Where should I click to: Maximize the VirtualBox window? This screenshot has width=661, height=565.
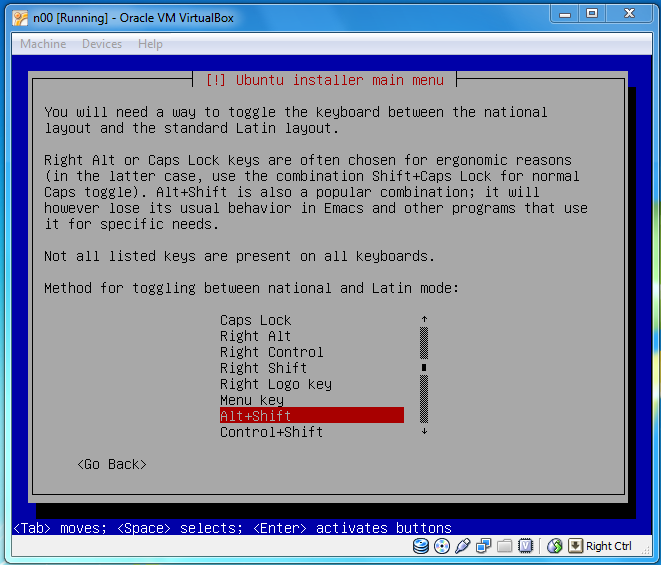(592, 14)
